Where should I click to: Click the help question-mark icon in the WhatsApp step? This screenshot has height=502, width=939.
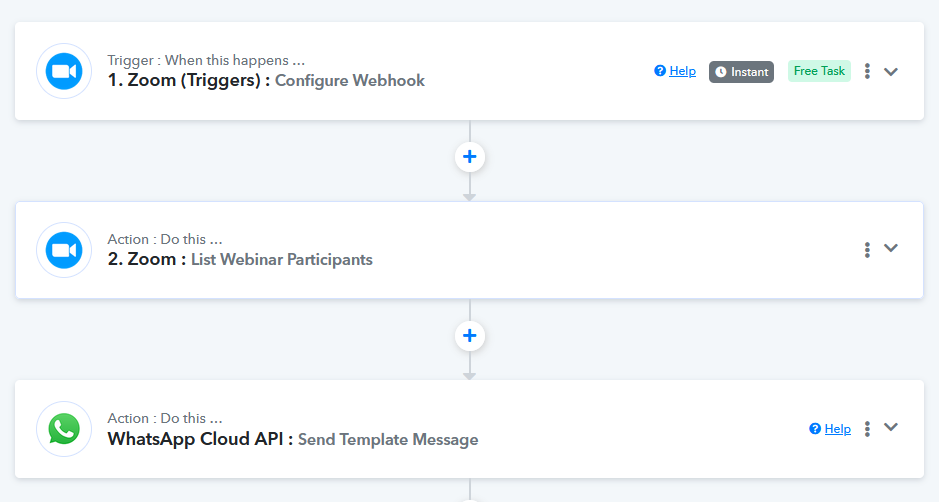click(815, 429)
